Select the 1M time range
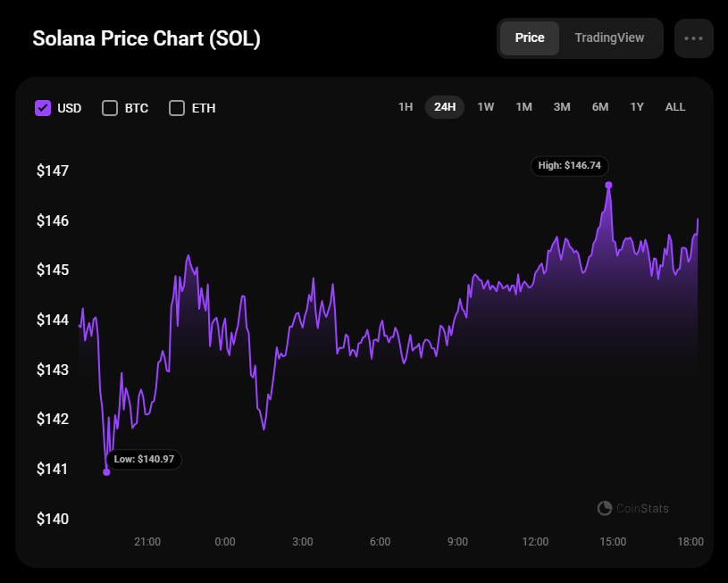Image resolution: width=728 pixels, height=583 pixels. pyautogui.click(x=523, y=107)
